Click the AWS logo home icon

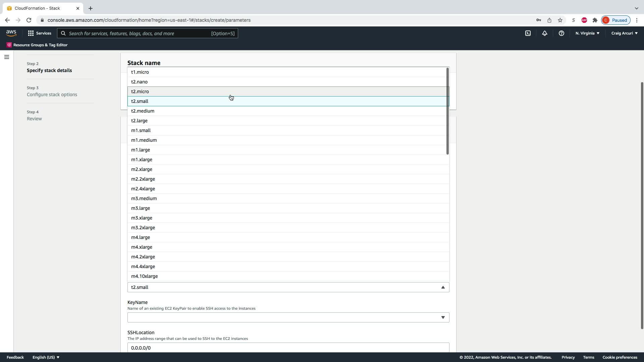(11, 33)
